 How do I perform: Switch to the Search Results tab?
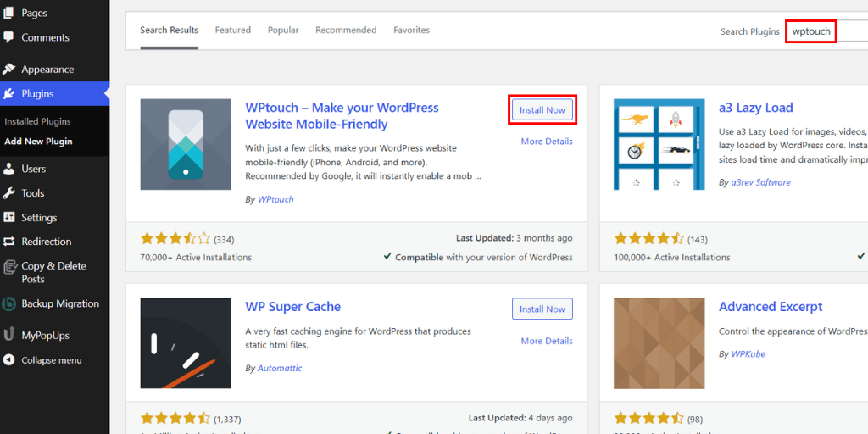(169, 30)
